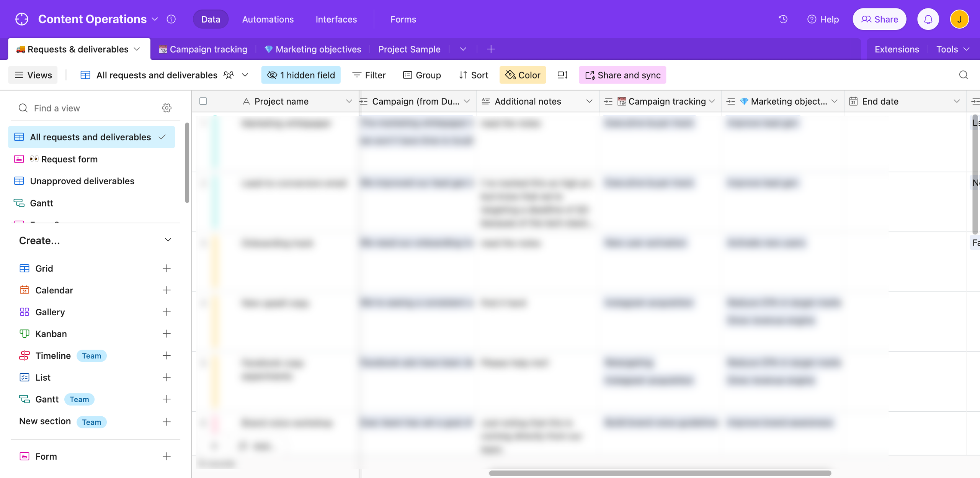Toggle the Views sidebar button
The width and height of the screenshot is (980, 478).
point(33,75)
